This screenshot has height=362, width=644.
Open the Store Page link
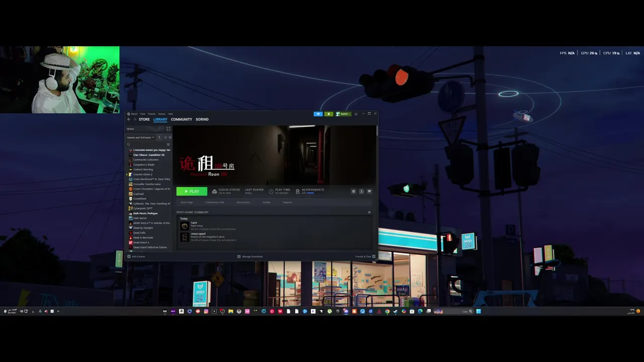pos(187,202)
